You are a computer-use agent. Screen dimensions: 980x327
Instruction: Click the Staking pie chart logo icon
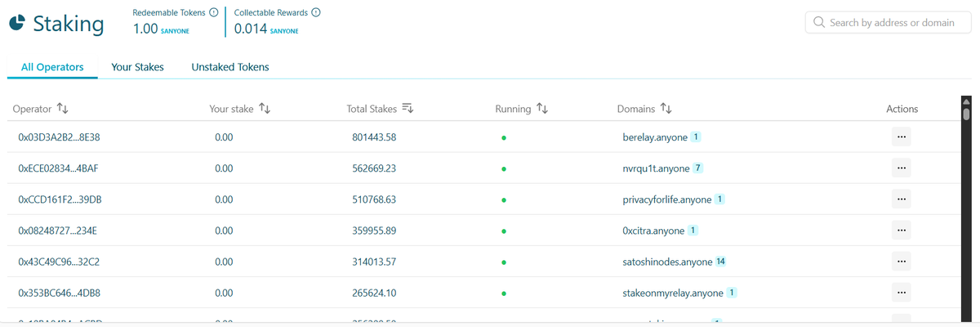click(x=17, y=24)
